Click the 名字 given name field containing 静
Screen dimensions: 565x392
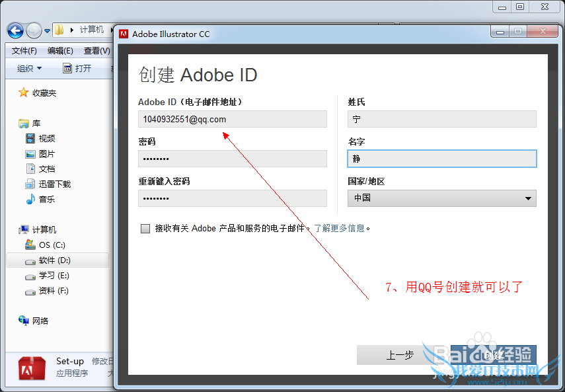(x=442, y=159)
